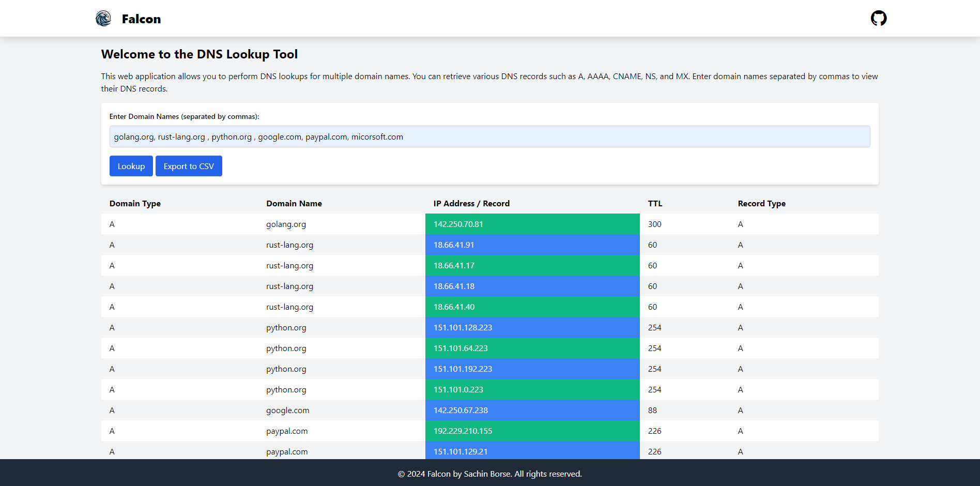Viewport: 980px width, 486px height.
Task: Click the Falcon bird logo icon
Action: (x=103, y=19)
